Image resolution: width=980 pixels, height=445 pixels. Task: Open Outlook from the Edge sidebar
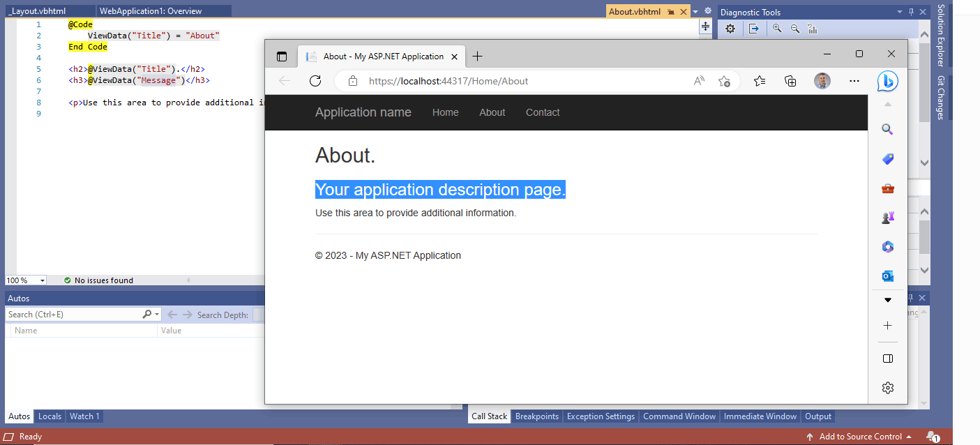[887, 276]
